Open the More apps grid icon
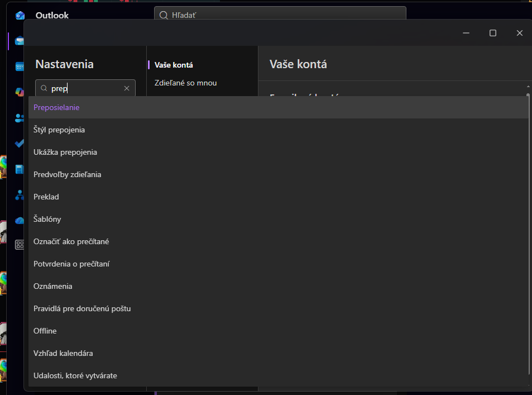Image resolution: width=532 pixels, height=395 pixels. 20,244
